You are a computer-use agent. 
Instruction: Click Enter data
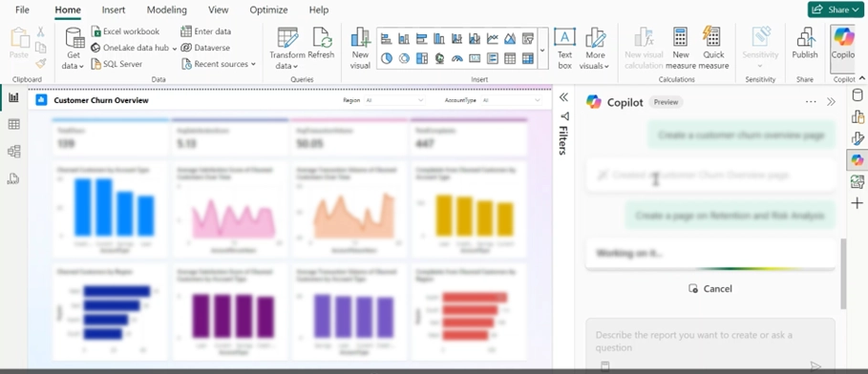[206, 31]
